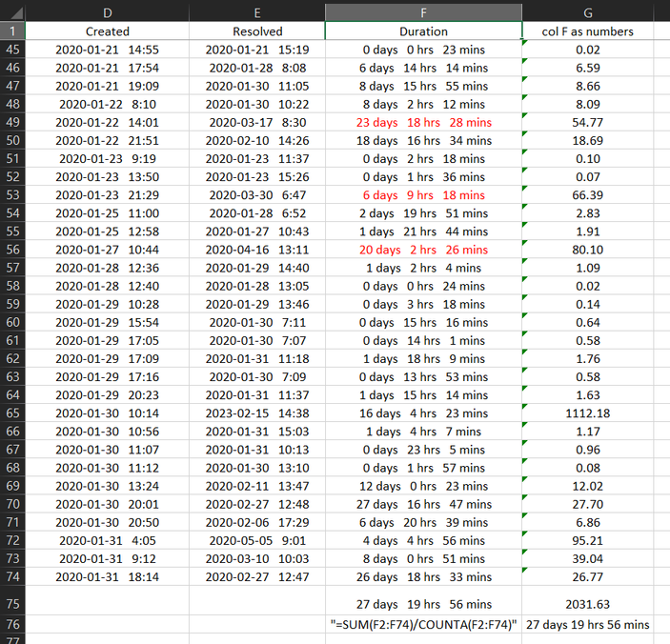
Task: Select Resolved cell '2020-03-10 10:03'
Action: 257,558
